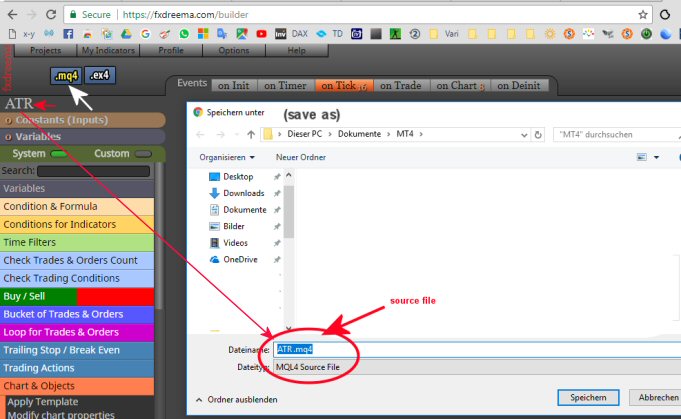Open the view options dropdown arrow
681x419 pixels.
[656, 157]
